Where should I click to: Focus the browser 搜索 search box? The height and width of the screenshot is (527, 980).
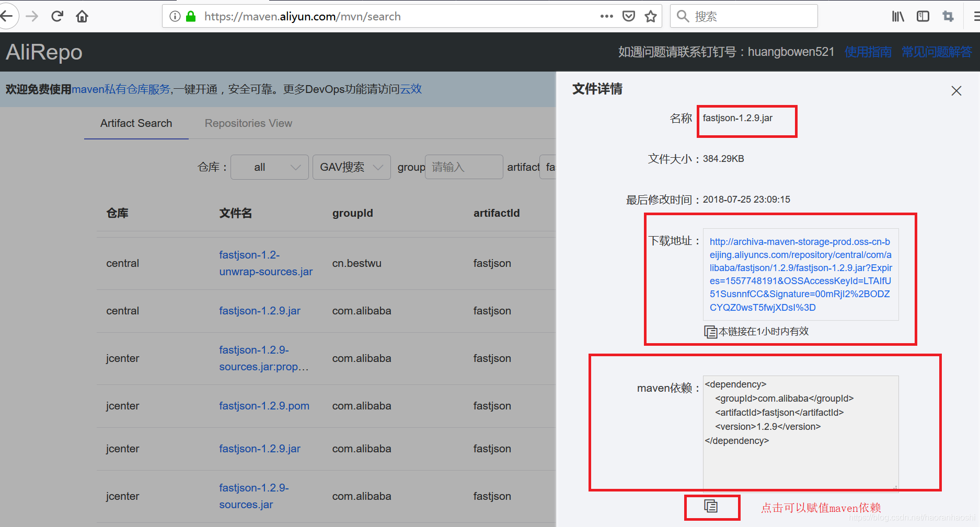tap(744, 16)
